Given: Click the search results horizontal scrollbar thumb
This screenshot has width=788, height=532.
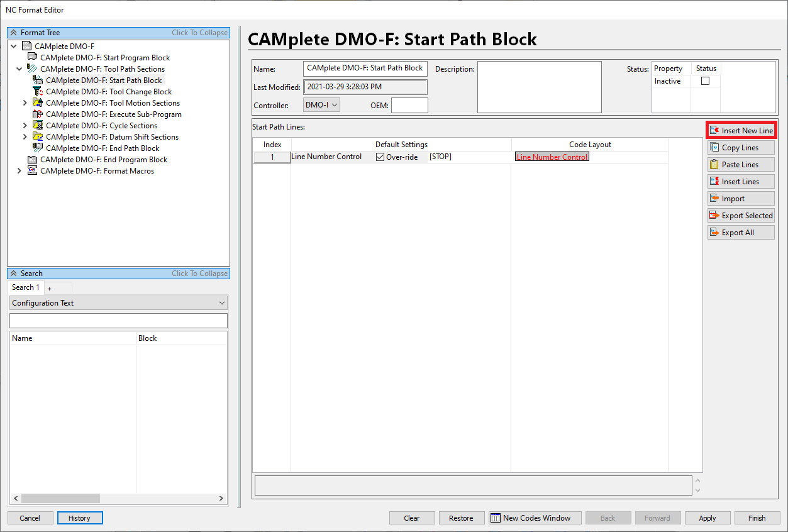Looking at the screenshot, I should (x=60, y=498).
